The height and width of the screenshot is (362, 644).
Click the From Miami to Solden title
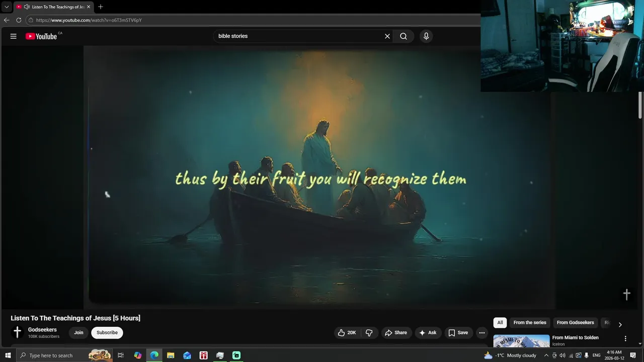(575, 338)
